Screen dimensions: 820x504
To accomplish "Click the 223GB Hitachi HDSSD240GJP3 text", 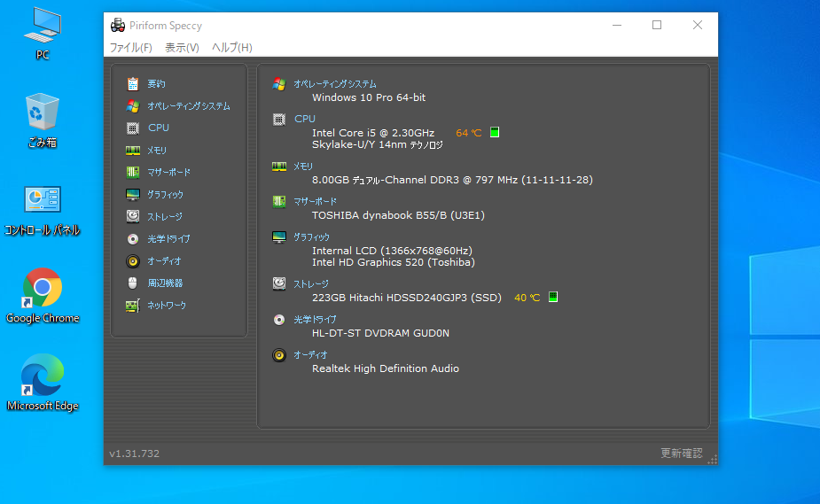I will point(407,298).
